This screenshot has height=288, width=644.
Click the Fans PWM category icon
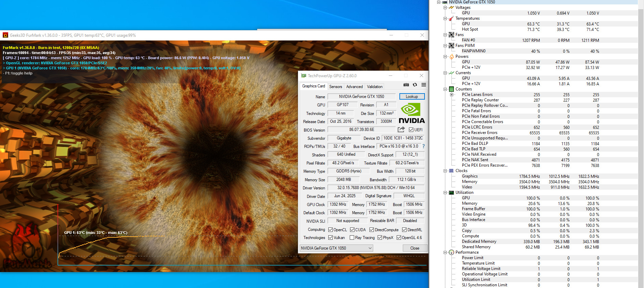coord(451,46)
